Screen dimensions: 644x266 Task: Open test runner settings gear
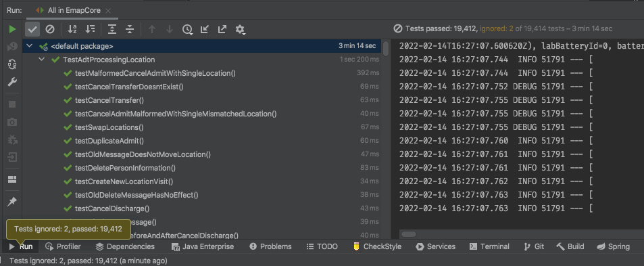(241, 29)
